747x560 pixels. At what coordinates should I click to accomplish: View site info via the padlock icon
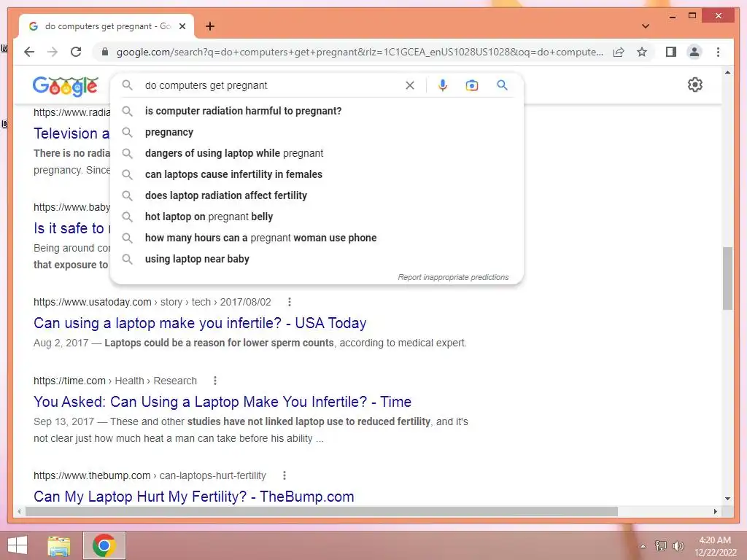click(x=105, y=52)
